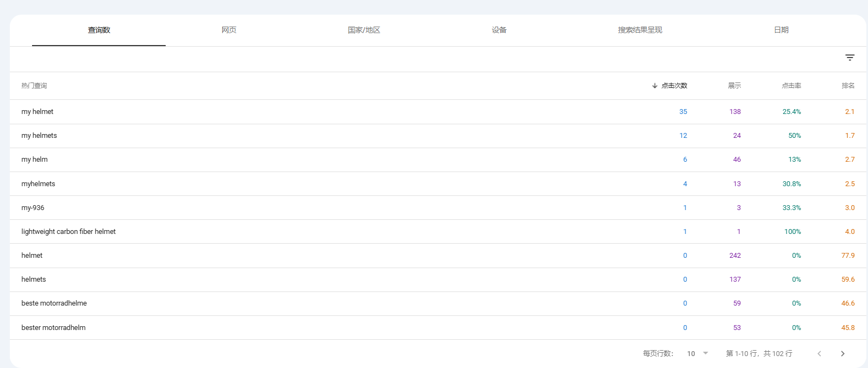Go to previous page arrow

click(819, 353)
